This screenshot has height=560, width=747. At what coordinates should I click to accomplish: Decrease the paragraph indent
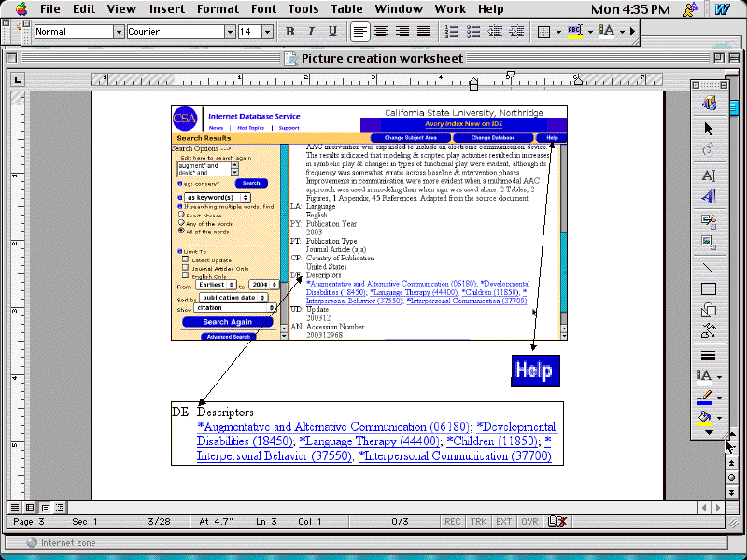[495, 32]
